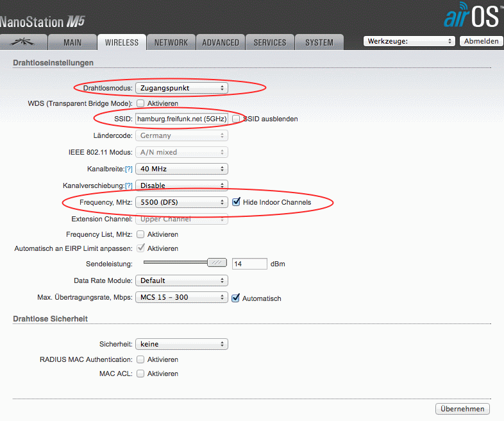Click the Sendeleistung dBm value field

pyautogui.click(x=249, y=264)
